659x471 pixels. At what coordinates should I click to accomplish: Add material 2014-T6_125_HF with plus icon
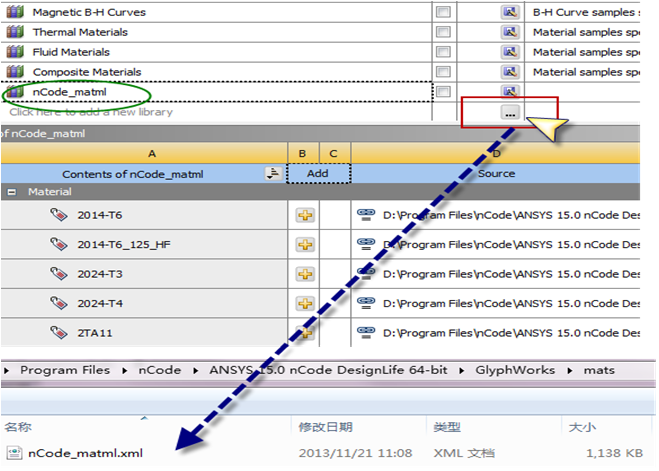pyautogui.click(x=305, y=245)
